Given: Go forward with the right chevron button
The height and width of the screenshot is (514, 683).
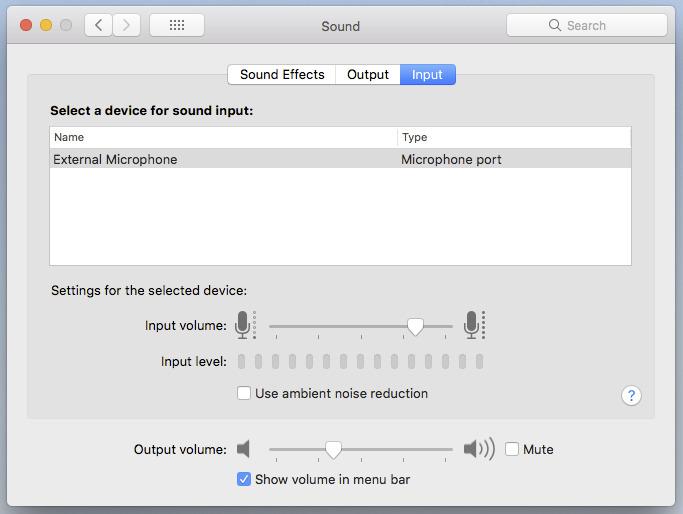Looking at the screenshot, I should pyautogui.click(x=126, y=25).
